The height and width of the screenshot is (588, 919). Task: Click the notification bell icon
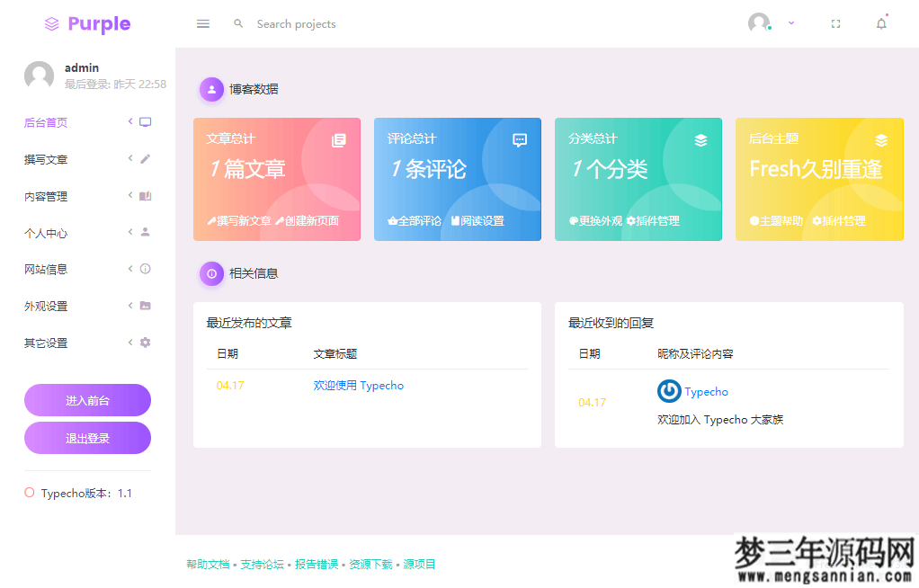(881, 23)
